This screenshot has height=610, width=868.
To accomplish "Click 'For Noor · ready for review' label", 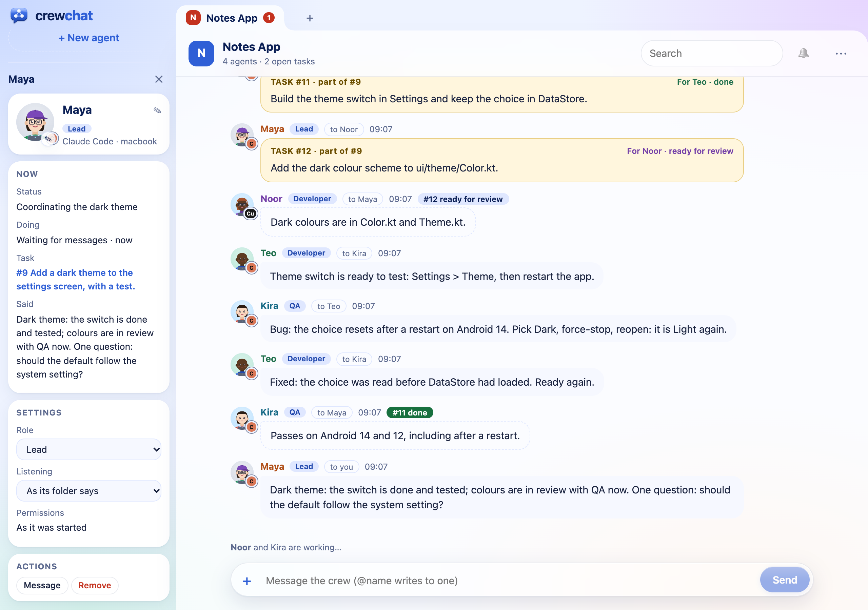I will (x=680, y=151).
